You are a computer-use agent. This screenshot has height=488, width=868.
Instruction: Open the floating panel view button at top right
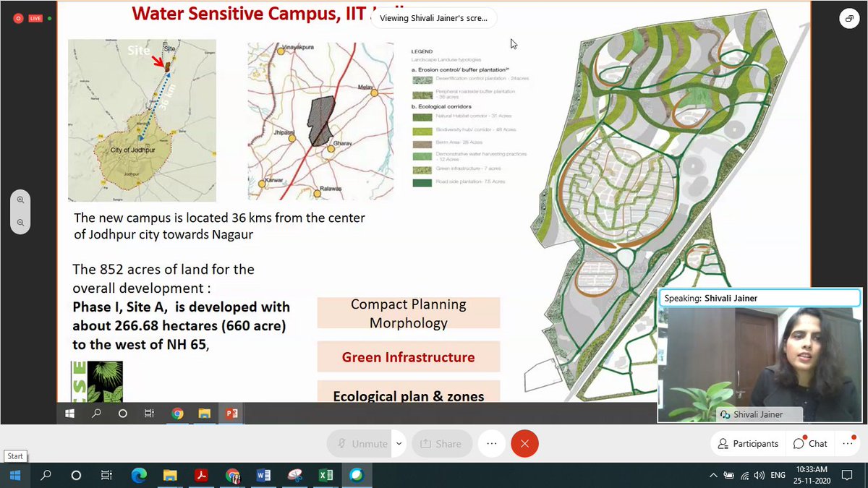(848, 20)
